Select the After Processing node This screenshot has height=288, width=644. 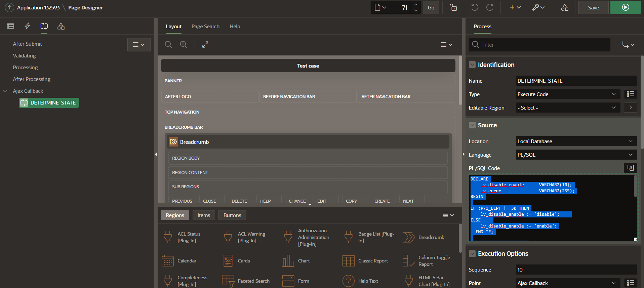pos(32,79)
